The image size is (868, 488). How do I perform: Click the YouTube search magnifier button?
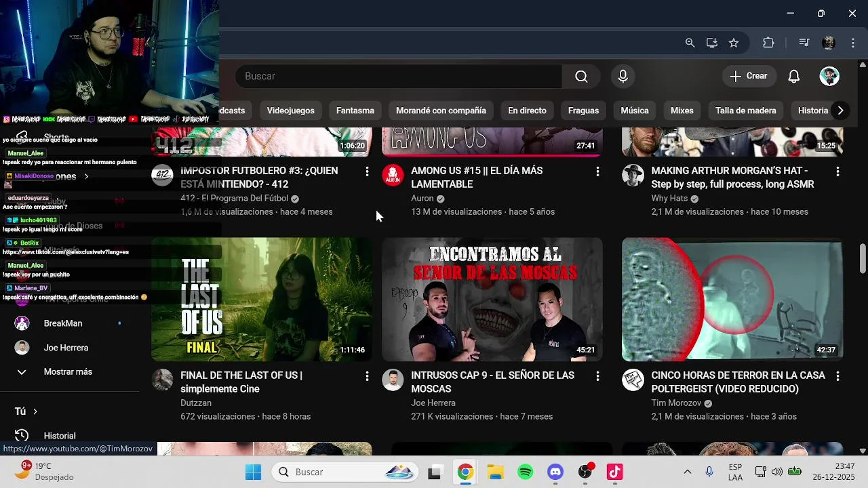pos(581,77)
